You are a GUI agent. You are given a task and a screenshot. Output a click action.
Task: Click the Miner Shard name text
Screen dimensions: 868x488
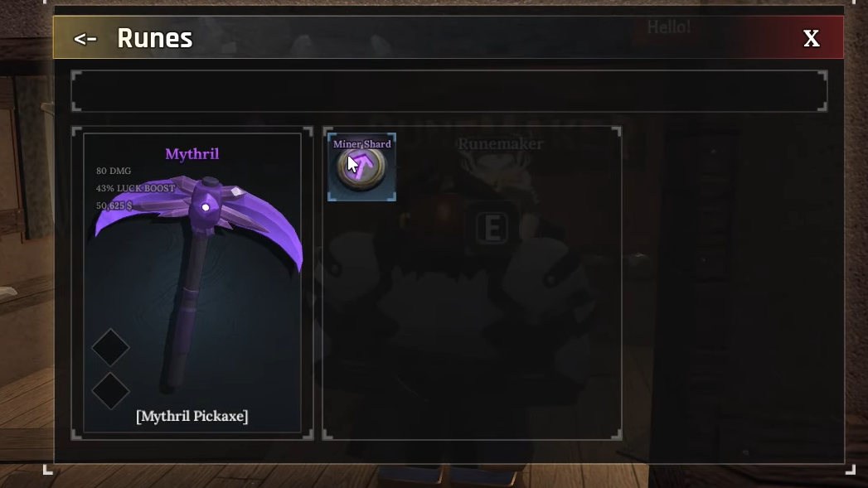click(x=362, y=144)
